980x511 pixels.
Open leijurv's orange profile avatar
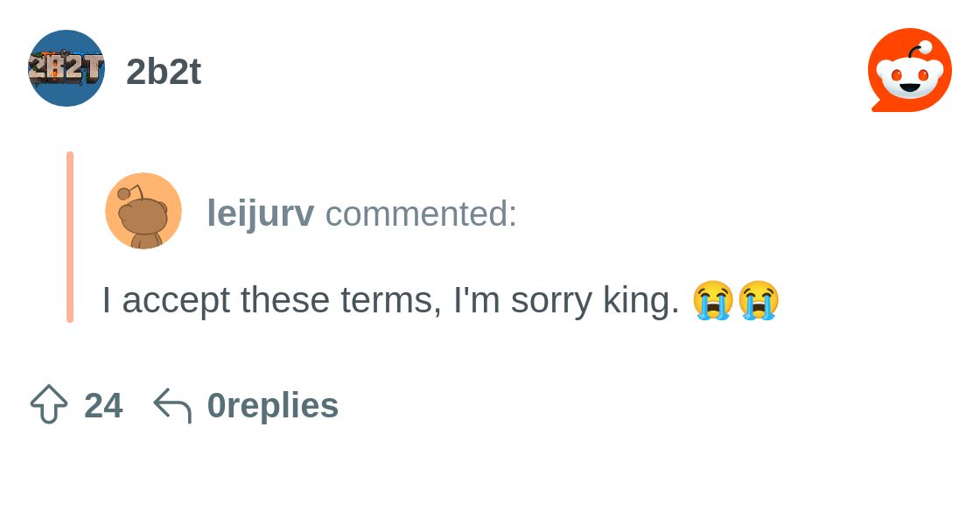[143, 211]
